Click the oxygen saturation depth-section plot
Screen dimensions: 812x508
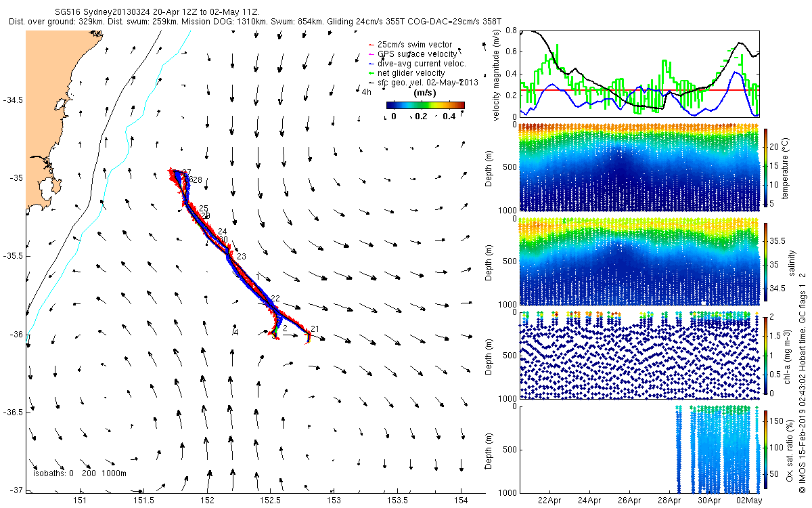click(639, 451)
